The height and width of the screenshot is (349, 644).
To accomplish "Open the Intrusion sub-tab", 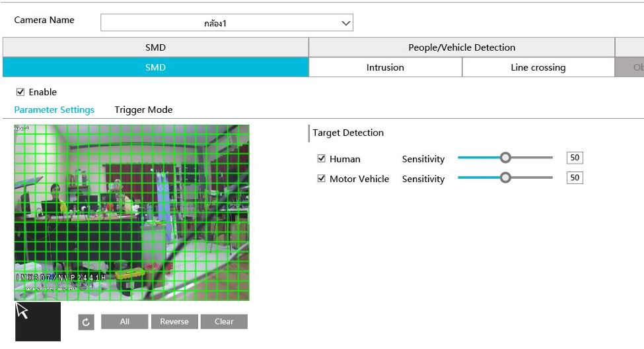I will tap(385, 67).
